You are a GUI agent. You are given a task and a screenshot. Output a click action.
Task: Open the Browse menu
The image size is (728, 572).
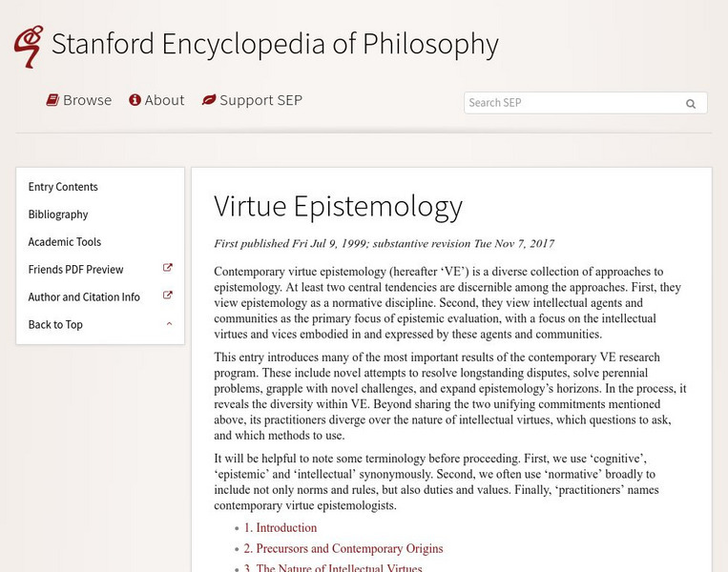click(x=87, y=100)
